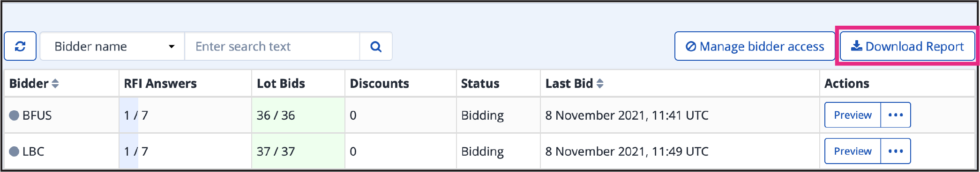The width and height of the screenshot is (980, 172).
Task: Click the BFUS RFI Answers progress cell
Action: 185,115
